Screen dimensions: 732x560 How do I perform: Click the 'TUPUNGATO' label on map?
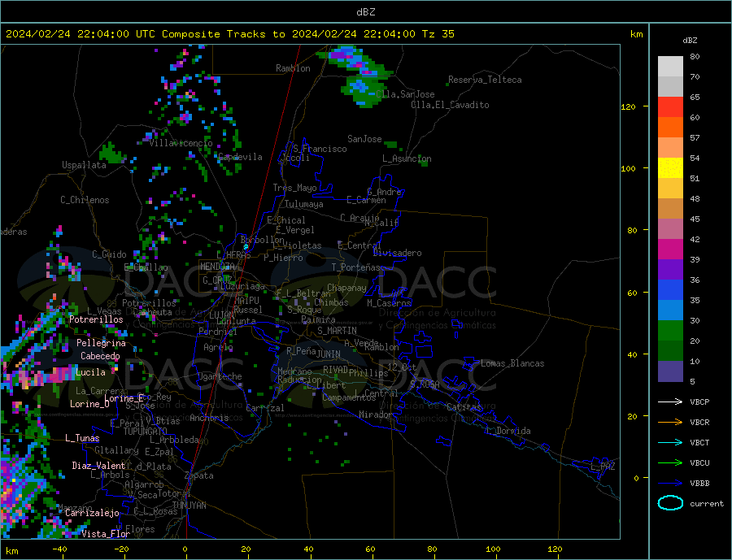[x=146, y=432]
